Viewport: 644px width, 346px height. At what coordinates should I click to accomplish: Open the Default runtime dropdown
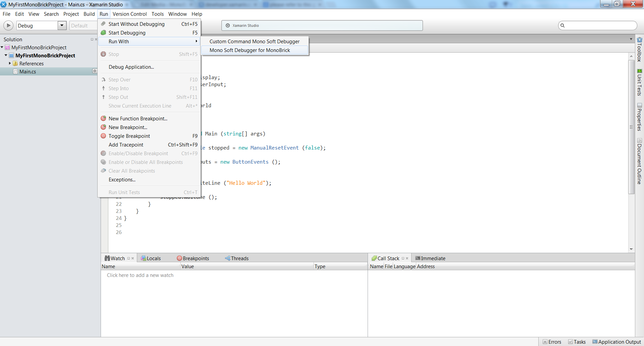click(83, 25)
